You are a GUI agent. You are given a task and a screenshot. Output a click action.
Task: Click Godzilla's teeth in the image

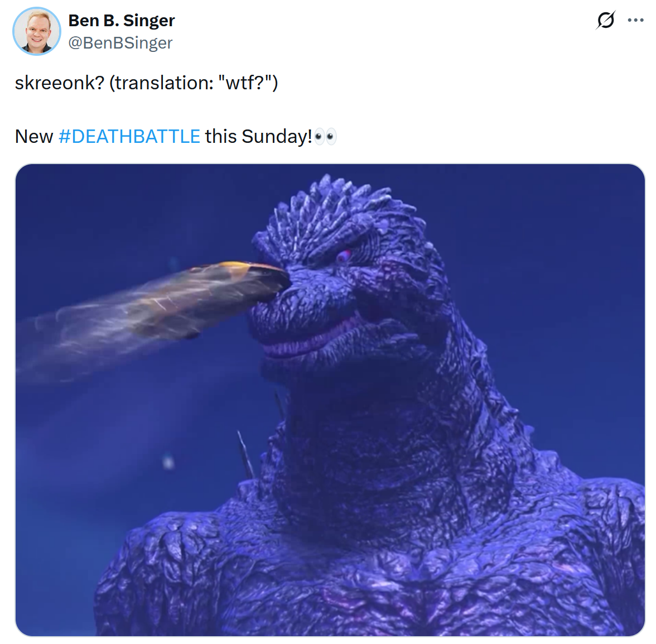point(306,341)
